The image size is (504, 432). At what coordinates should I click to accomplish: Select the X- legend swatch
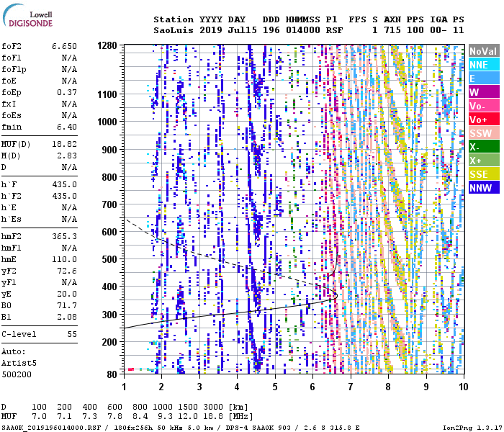tap(484, 147)
